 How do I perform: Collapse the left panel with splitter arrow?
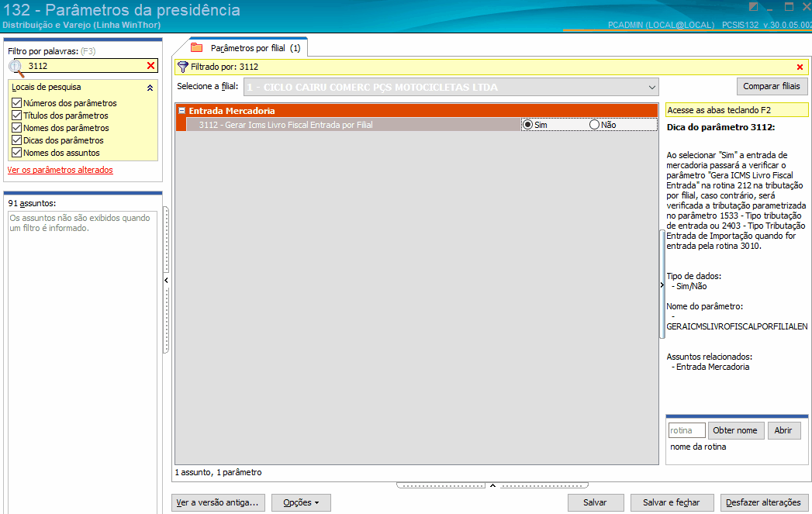tap(166, 280)
